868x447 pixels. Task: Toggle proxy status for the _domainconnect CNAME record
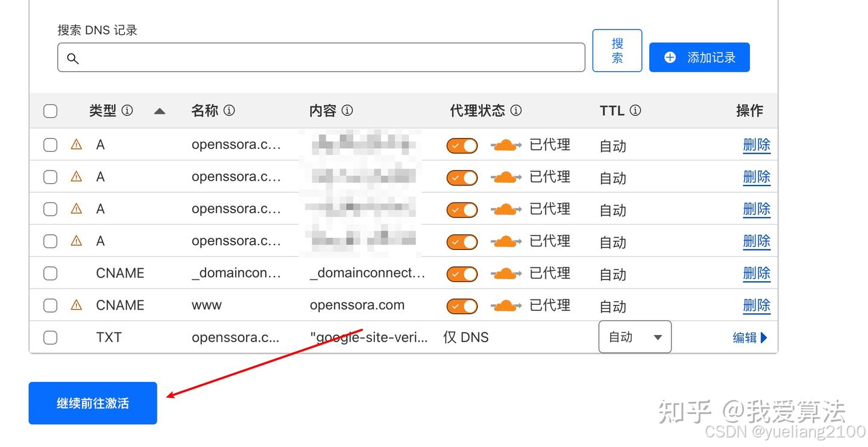pos(462,274)
